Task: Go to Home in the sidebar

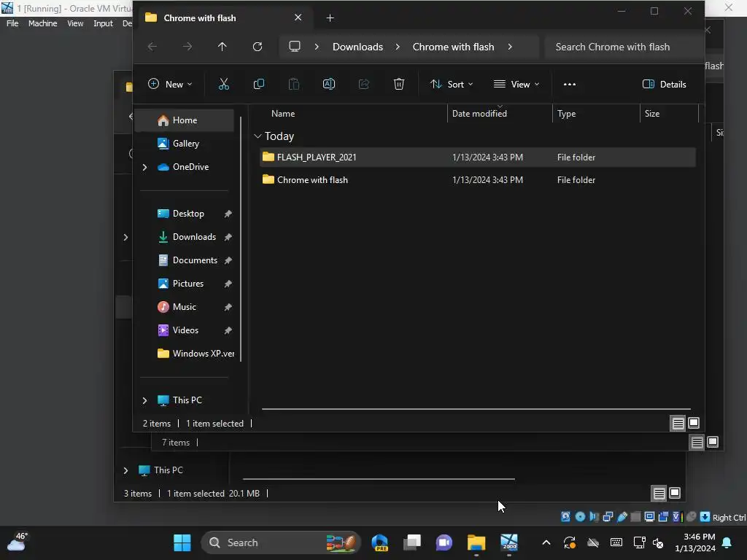Action: pos(185,120)
